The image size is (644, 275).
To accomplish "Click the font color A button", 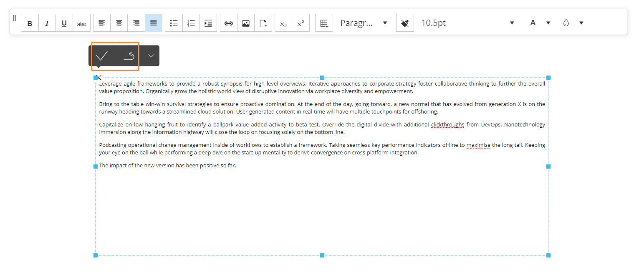I will point(533,23).
